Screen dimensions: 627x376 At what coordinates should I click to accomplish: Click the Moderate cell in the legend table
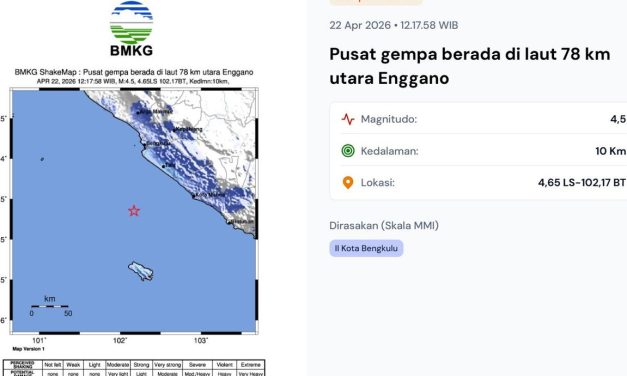(x=118, y=365)
